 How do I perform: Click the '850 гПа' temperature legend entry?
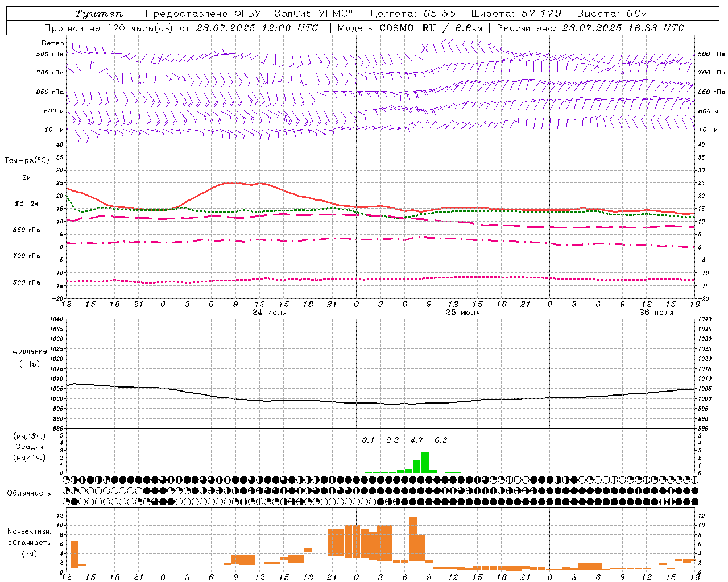pos(27,230)
